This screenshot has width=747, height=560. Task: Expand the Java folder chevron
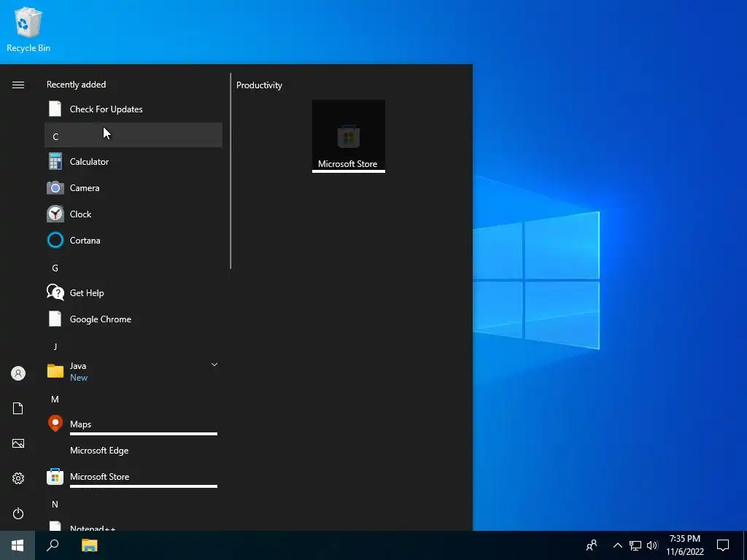pyautogui.click(x=214, y=365)
